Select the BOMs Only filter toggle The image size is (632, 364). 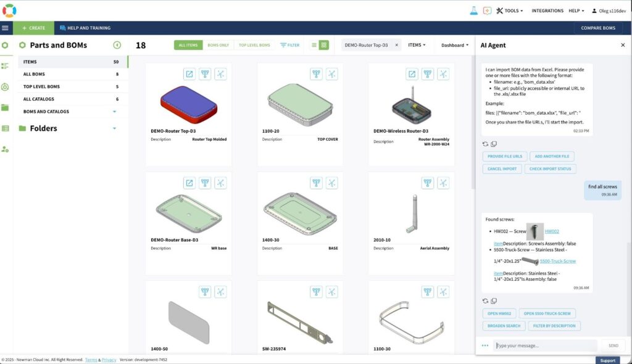click(x=218, y=45)
